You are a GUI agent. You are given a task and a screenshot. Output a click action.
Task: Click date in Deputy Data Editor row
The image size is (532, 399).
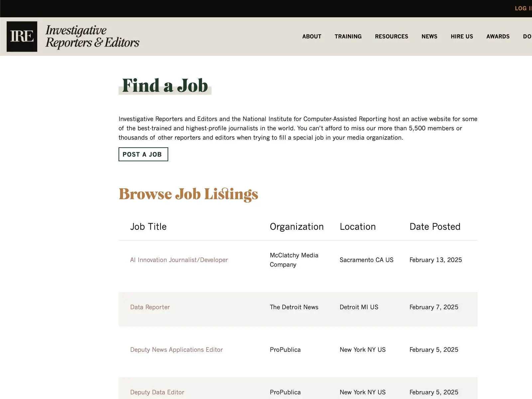(434, 392)
